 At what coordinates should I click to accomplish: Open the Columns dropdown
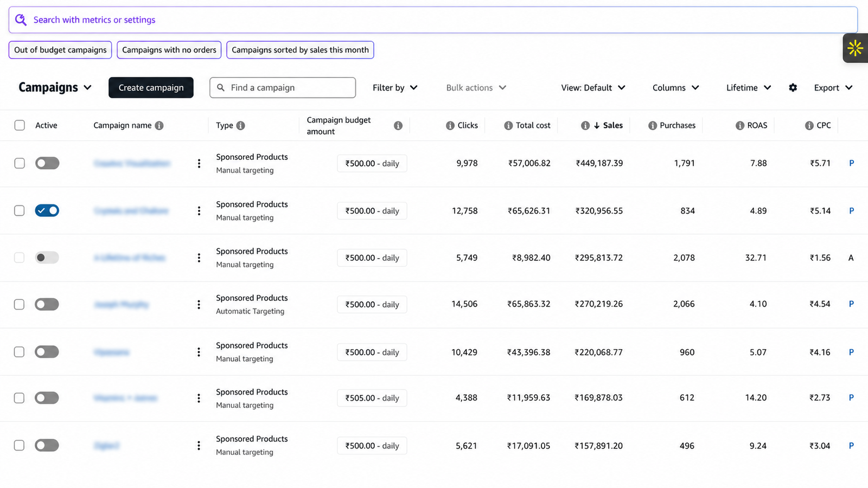675,87
